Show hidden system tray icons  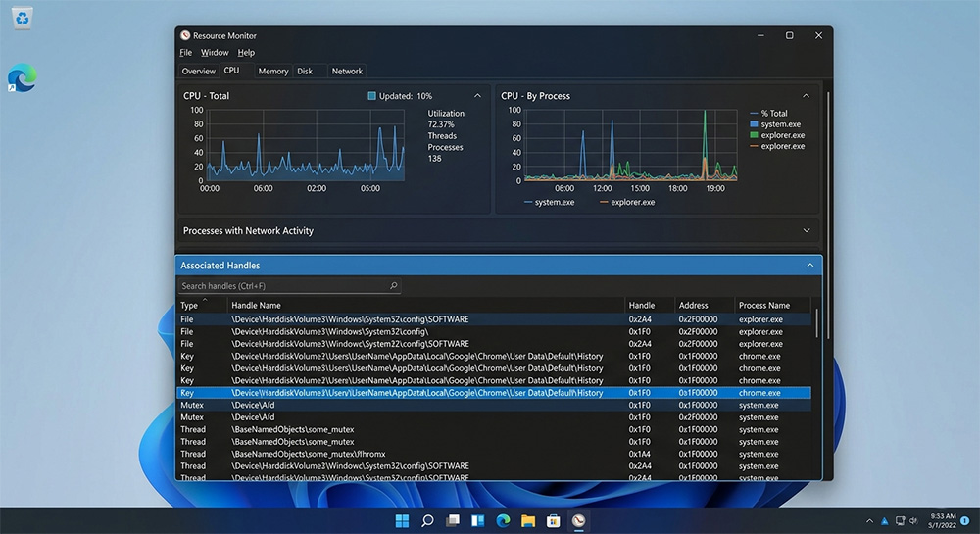(869, 521)
